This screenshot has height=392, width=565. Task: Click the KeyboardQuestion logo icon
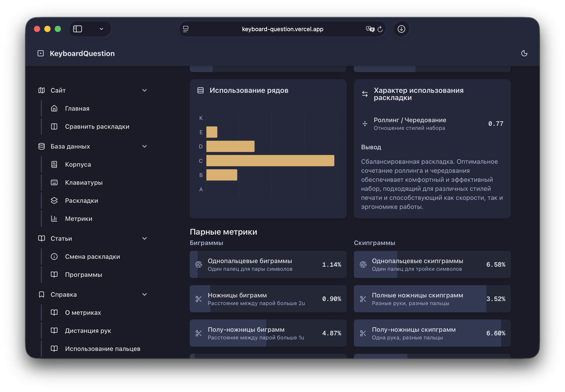[40, 53]
